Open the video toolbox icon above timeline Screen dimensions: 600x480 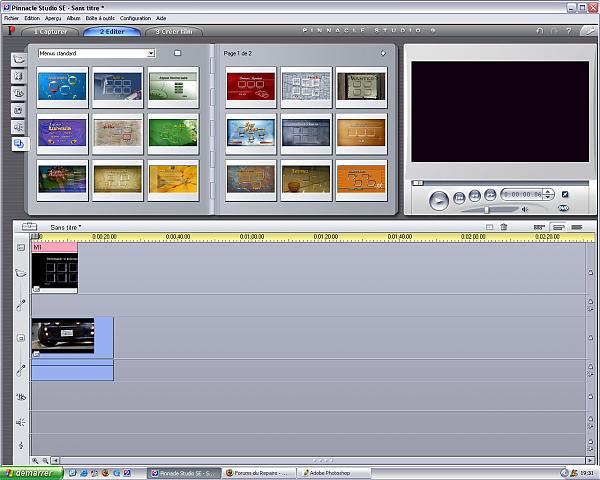[x=29, y=227]
